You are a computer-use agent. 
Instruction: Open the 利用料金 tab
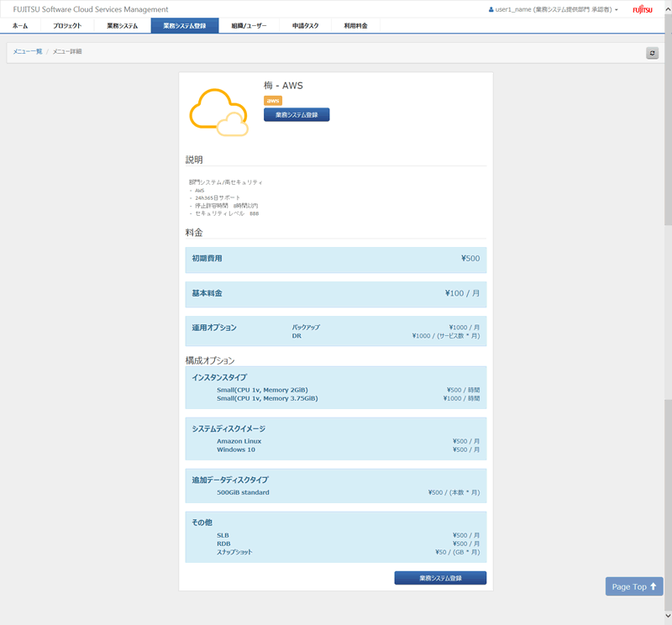point(355,26)
